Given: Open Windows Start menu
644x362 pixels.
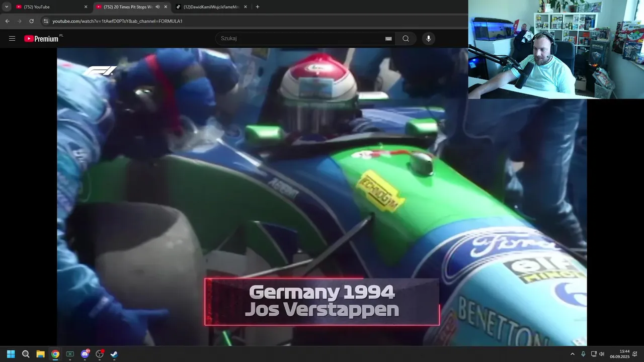Looking at the screenshot, I should pyautogui.click(x=11, y=354).
